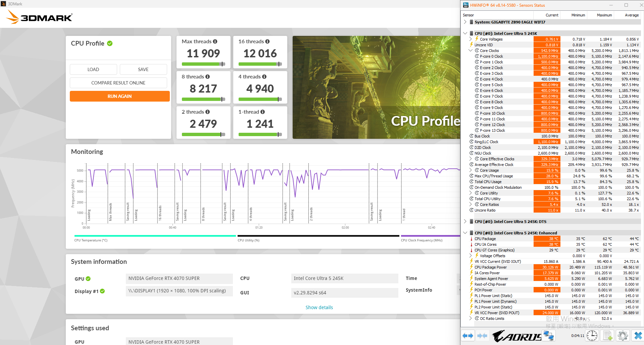The height and width of the screenshot is (345, 644).
Task: Click 16 threads info icon
Action: [x=267, y=42]
